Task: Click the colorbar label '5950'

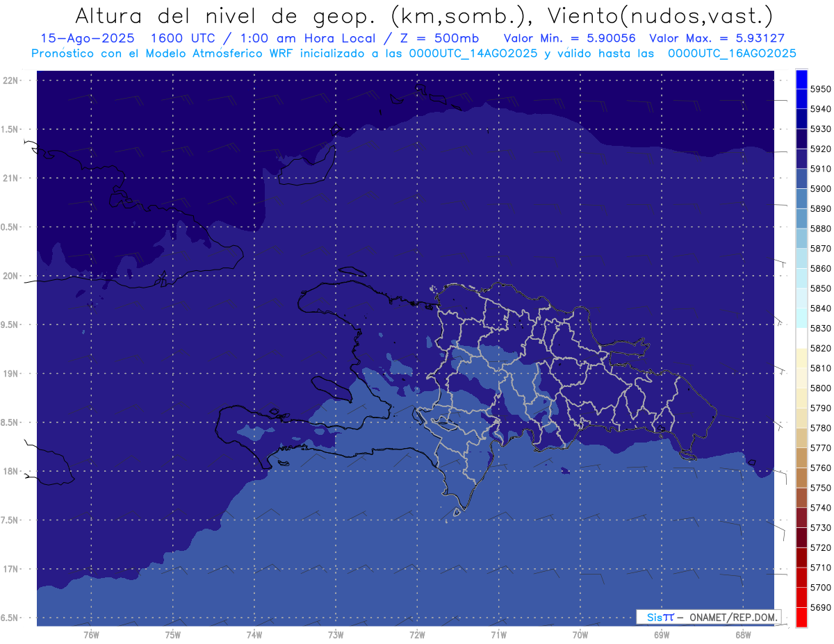Action: point(820,89)
